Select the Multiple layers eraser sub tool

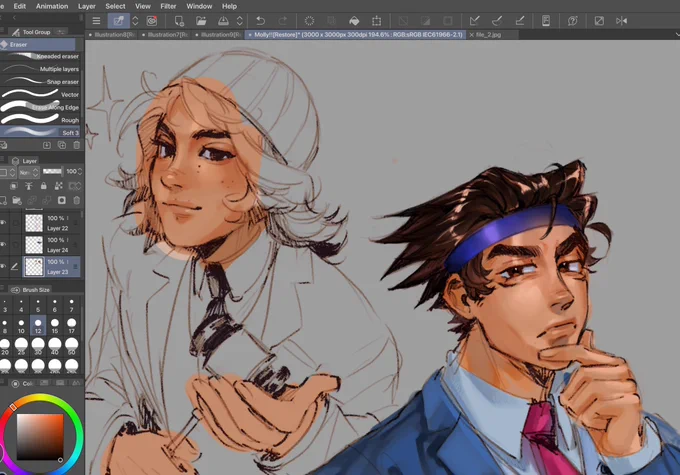[x=40, y=69]
